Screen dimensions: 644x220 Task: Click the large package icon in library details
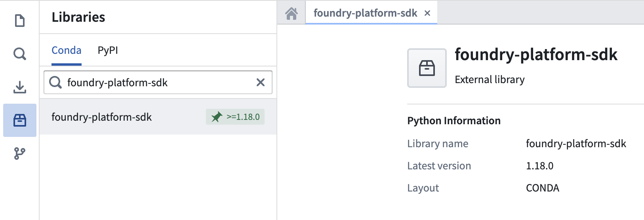click(x=427, y=68)
